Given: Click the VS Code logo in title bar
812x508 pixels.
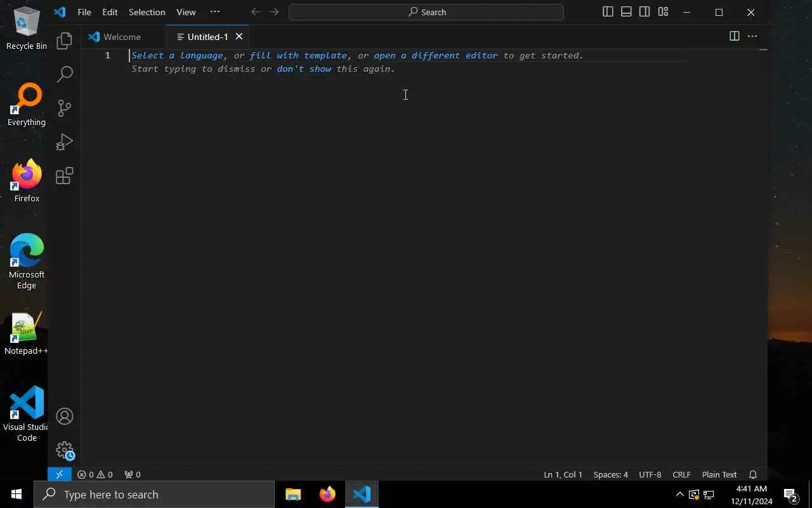Looking at the screenshot, I should pos(60,11).
